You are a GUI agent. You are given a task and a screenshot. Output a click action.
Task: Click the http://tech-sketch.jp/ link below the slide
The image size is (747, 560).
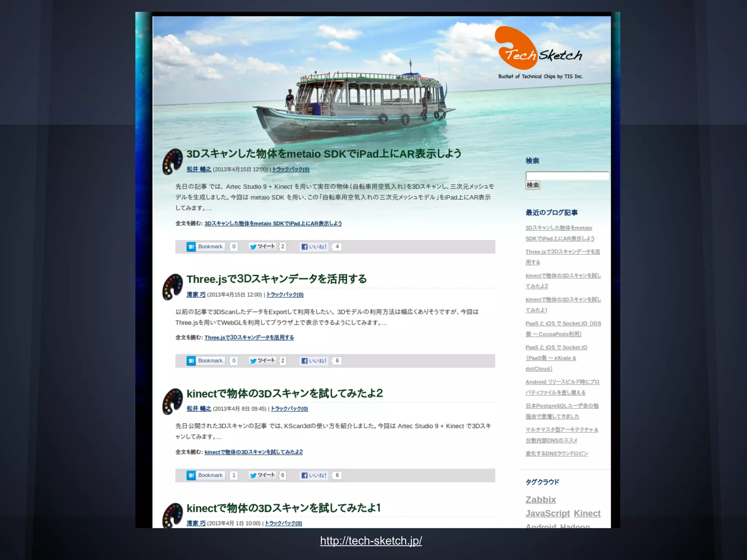coord(371,541)
